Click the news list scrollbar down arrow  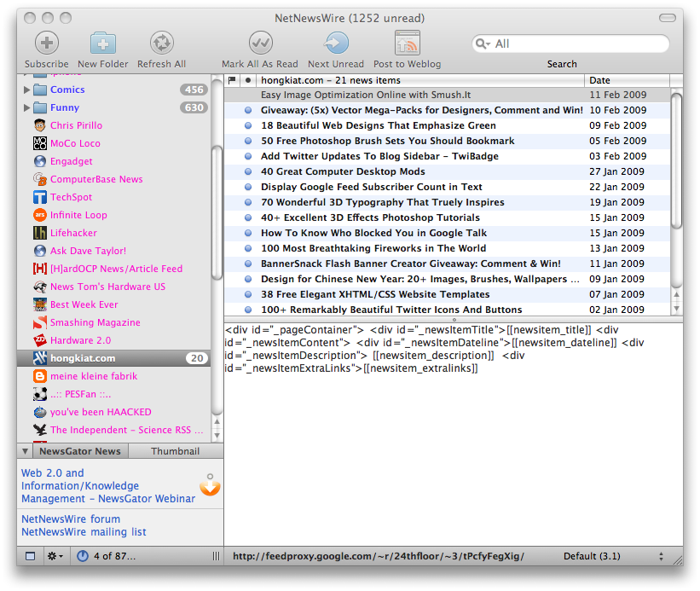pyautogui.click(x=677, y=309)
